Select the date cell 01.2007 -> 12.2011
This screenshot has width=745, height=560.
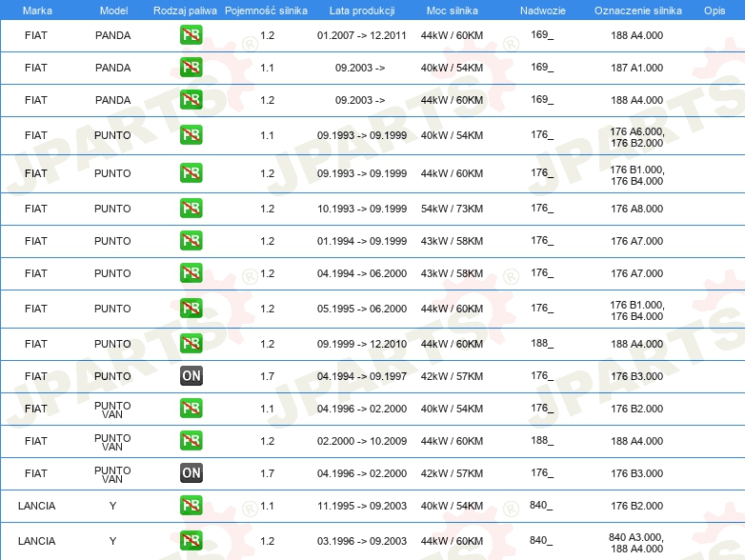pos(362,35)
